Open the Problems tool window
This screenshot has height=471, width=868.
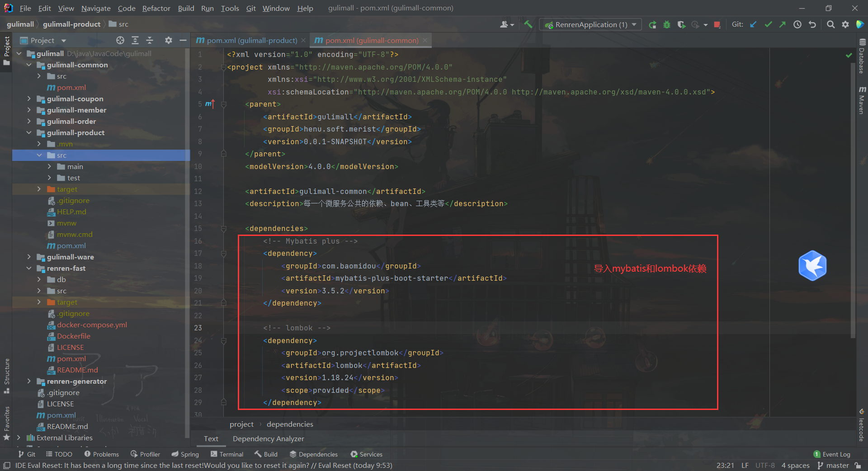point(101,454)
